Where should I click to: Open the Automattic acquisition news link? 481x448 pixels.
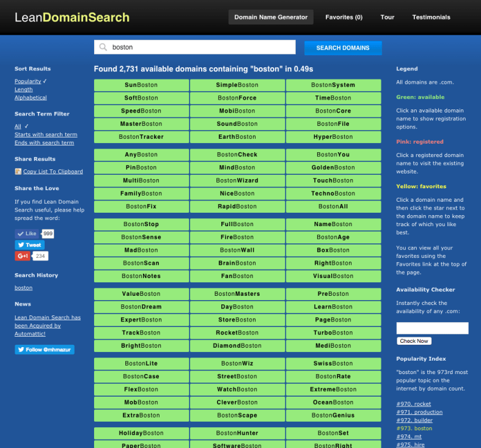tap(48, 326)
